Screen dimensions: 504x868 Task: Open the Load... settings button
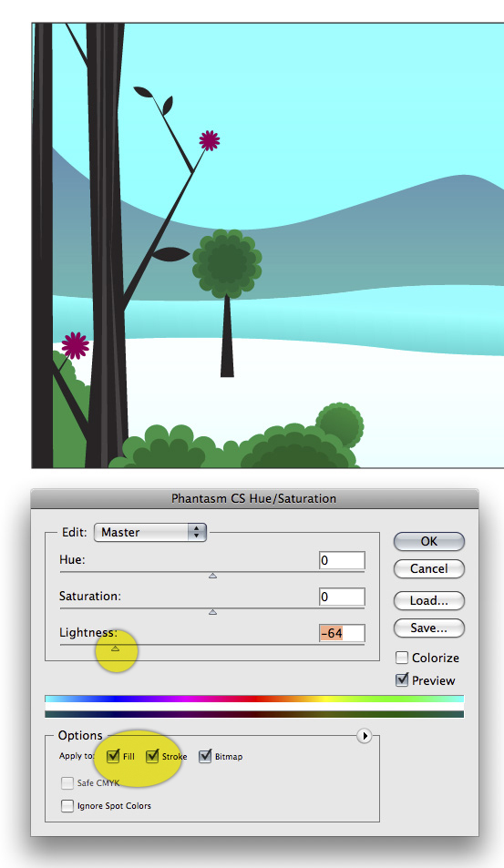428,600
